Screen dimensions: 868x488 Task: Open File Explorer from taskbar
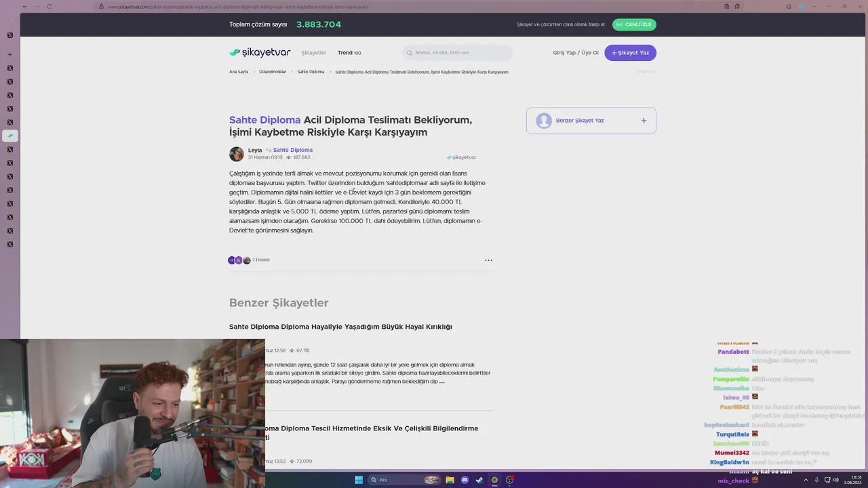(x=450, y=480)
